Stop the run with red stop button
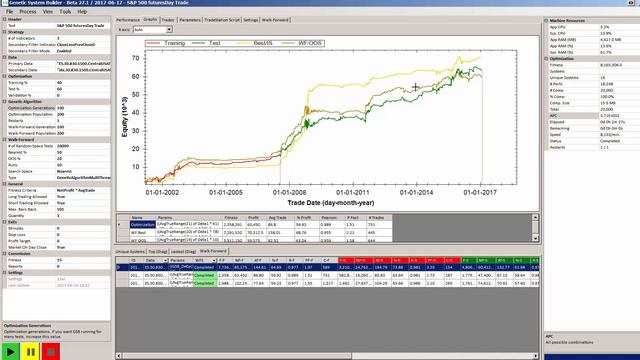The height and width of the screenshot is (360, 640). tap(51, 351)
